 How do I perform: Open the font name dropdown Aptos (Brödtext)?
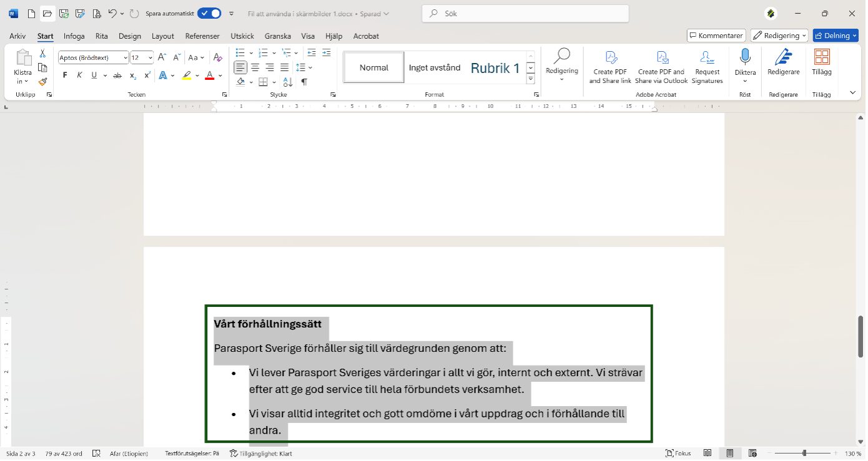tap(126, 57)
